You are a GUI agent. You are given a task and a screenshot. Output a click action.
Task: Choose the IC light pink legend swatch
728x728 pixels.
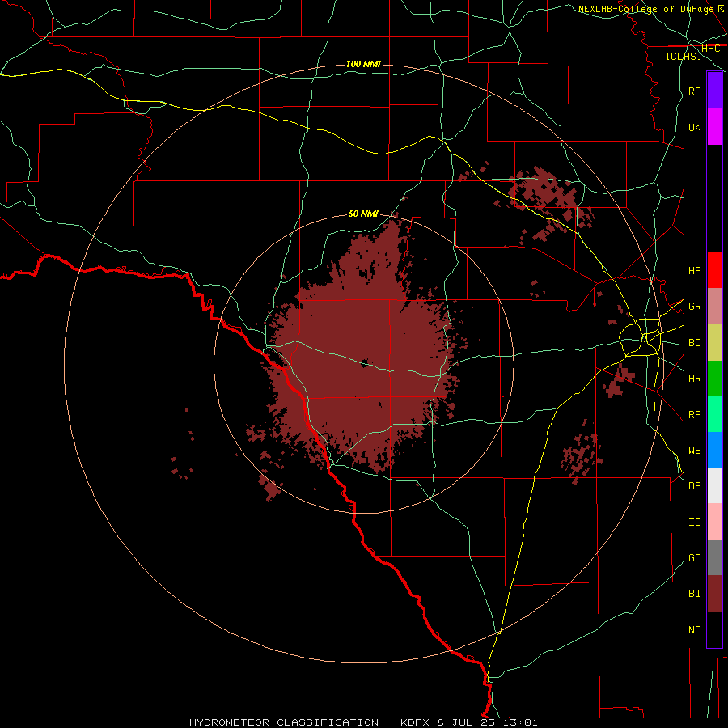tap(714, 522)
